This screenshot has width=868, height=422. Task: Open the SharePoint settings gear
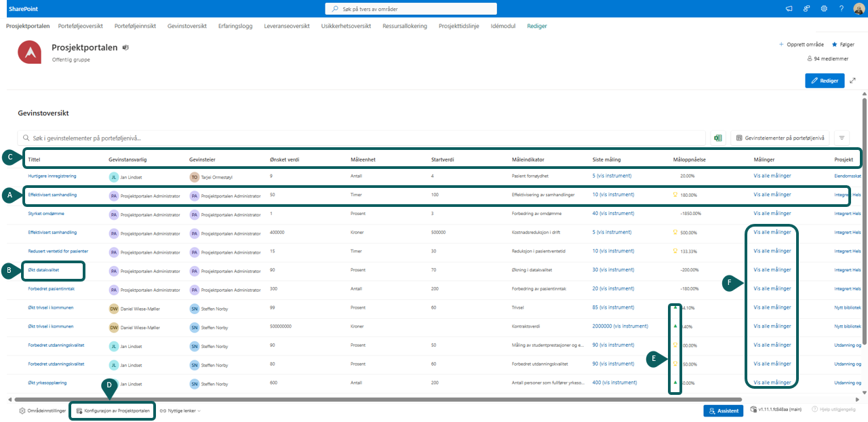click(x=824, y=9)
